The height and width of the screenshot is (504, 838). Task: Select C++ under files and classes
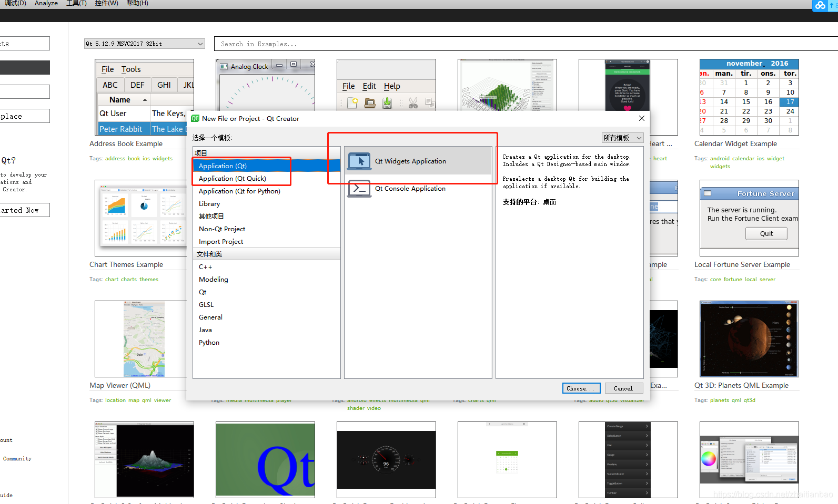(267, 266)
